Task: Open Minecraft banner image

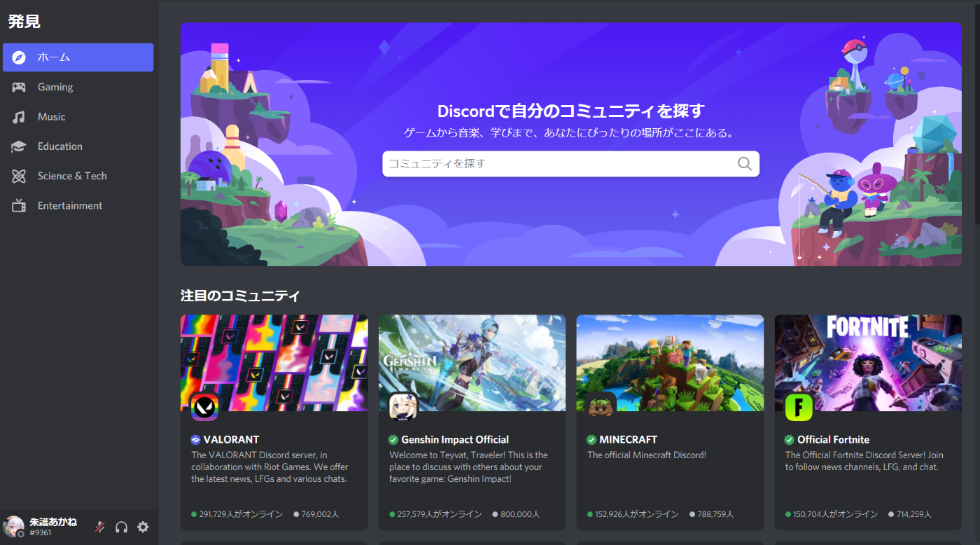Action: (670, 363)
